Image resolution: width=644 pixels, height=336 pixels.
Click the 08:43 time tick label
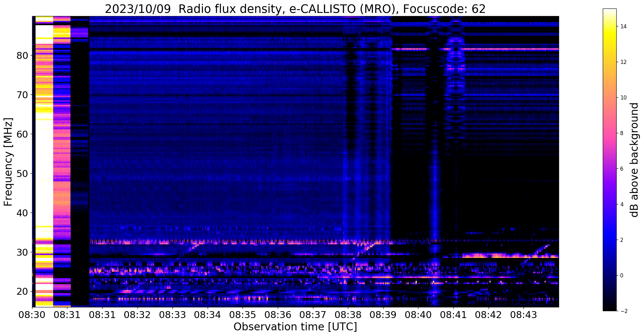pos(524,315)
